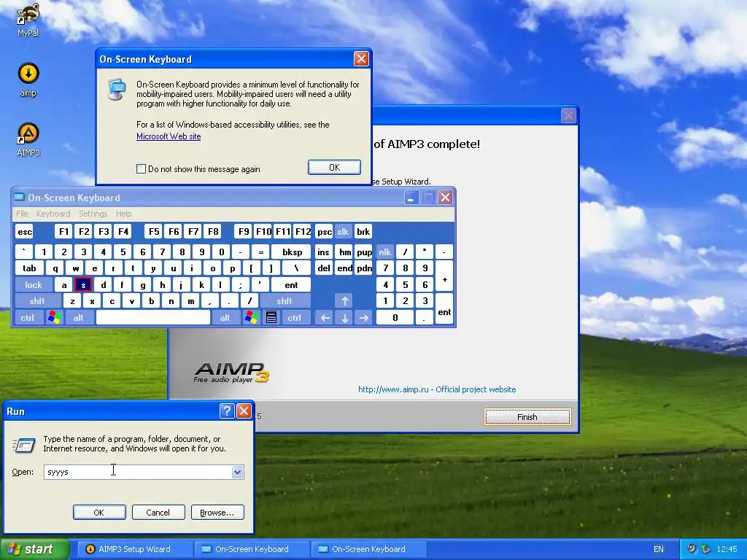Click the bksp key

292,252
